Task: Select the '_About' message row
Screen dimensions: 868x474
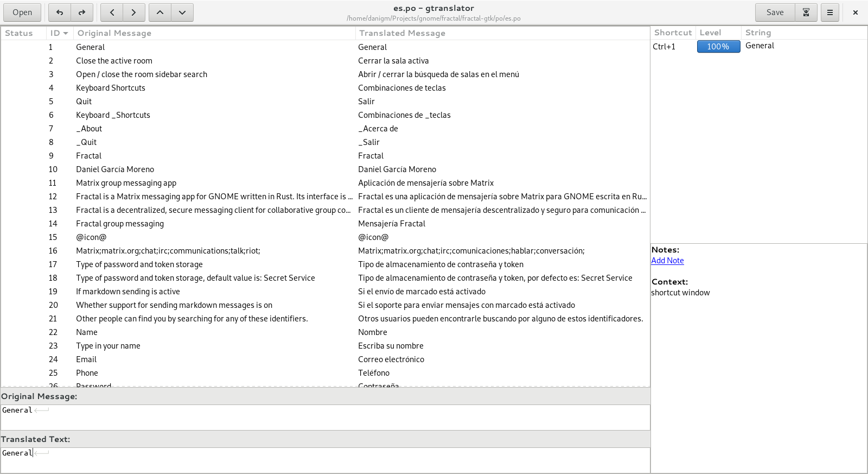Action: point(325,129)
